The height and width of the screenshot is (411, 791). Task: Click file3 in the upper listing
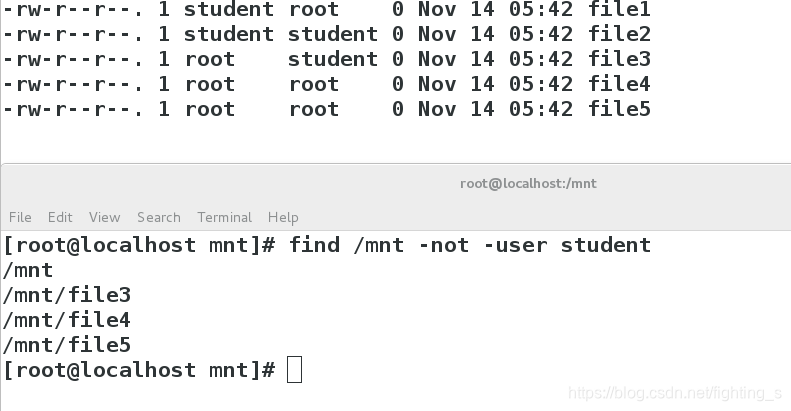tap(619, 59)
